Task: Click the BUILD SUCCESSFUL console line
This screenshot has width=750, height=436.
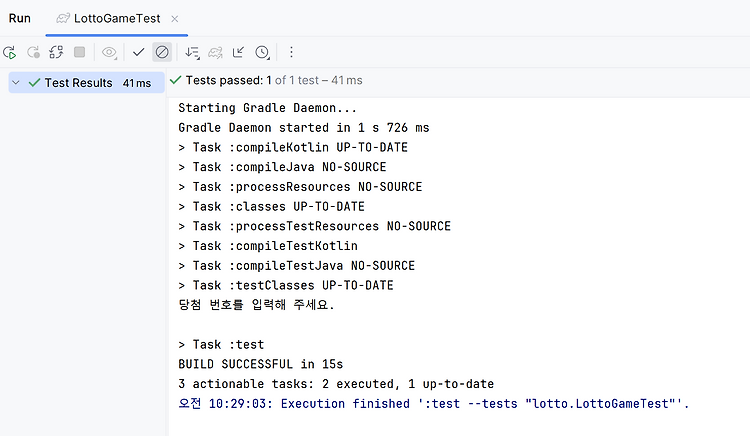Action: (x=261, y=364)
